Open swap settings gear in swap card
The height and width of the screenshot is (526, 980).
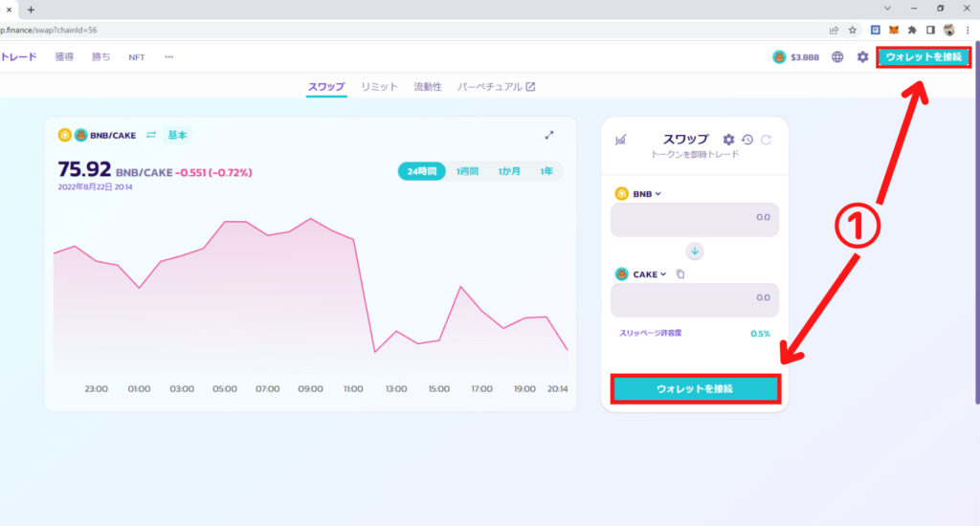[728, 140]
